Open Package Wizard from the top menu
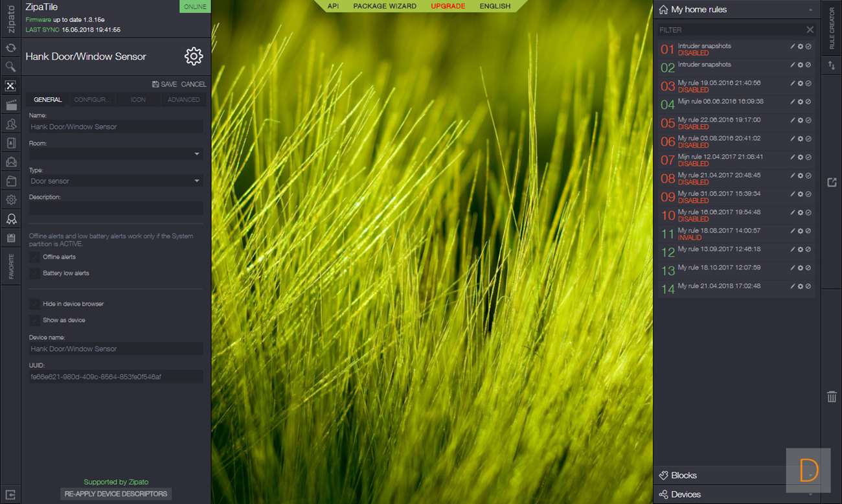Screen dimensions: 842x504 click(x=385, y=6)
